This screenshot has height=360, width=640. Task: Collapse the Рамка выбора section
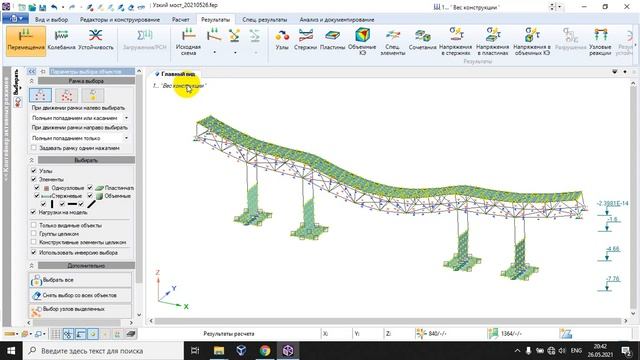(32, 81)
